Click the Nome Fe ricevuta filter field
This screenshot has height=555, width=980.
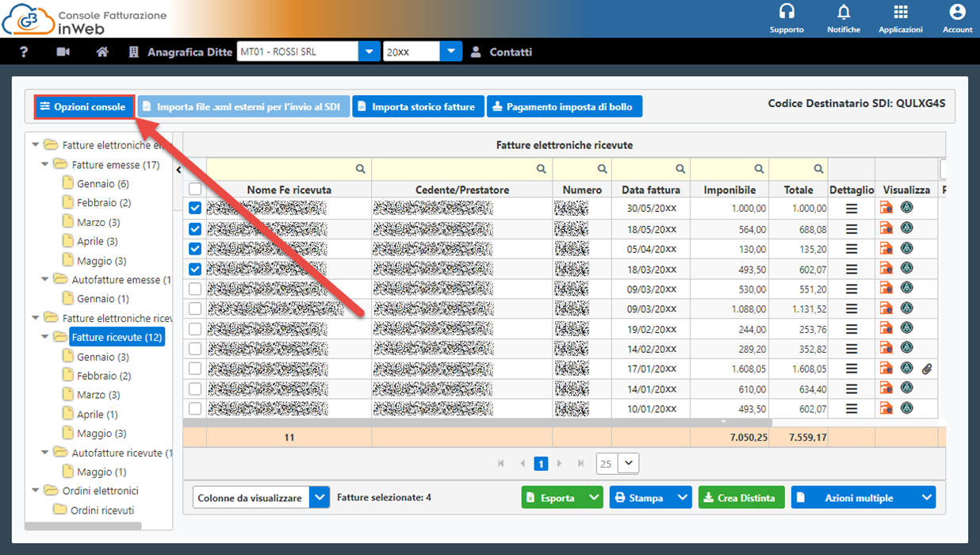pyautogui.click(x=289, y=169)
